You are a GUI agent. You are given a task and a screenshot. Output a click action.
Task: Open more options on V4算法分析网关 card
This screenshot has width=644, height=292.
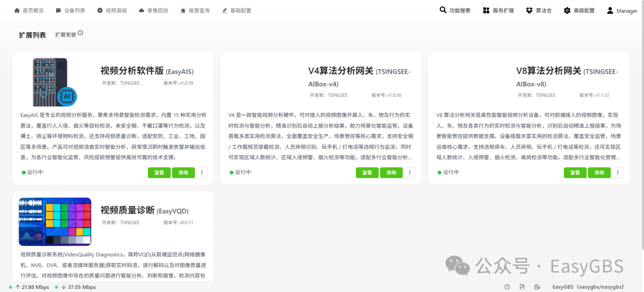tap(410, 173)
